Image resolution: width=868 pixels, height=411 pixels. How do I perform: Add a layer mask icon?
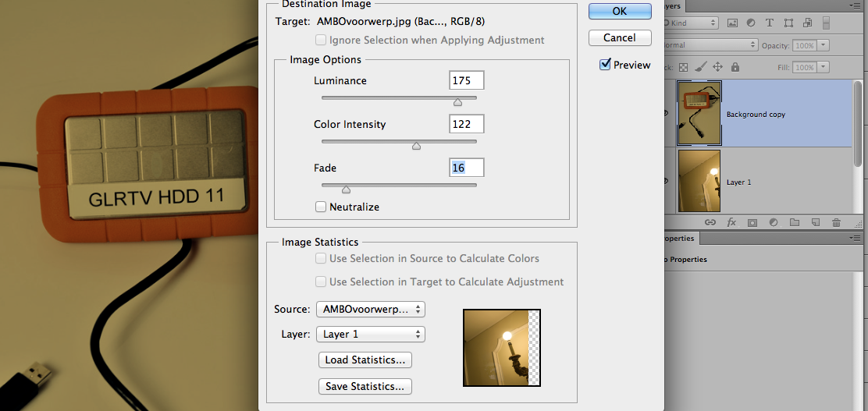click(752, 222)
